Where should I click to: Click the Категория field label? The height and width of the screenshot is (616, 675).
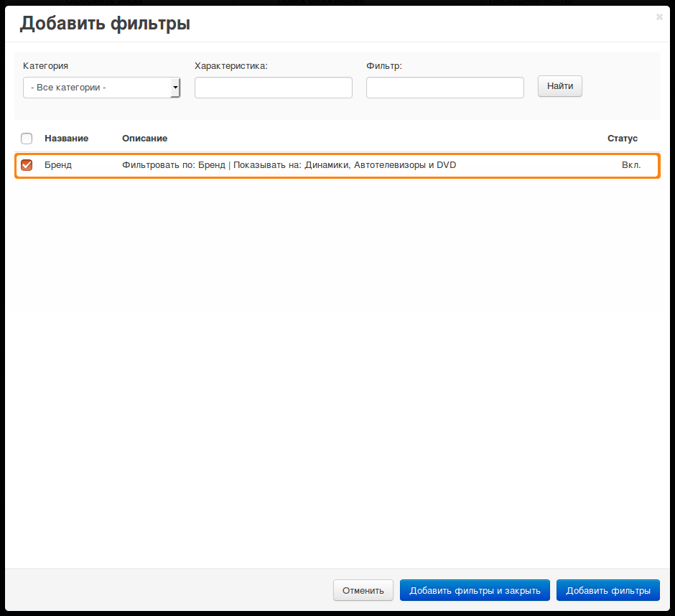click(45, 66)
